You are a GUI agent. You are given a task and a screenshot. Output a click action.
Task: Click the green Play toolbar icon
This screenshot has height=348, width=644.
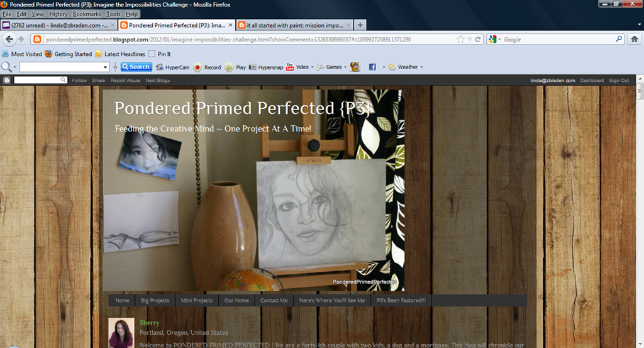229,67
